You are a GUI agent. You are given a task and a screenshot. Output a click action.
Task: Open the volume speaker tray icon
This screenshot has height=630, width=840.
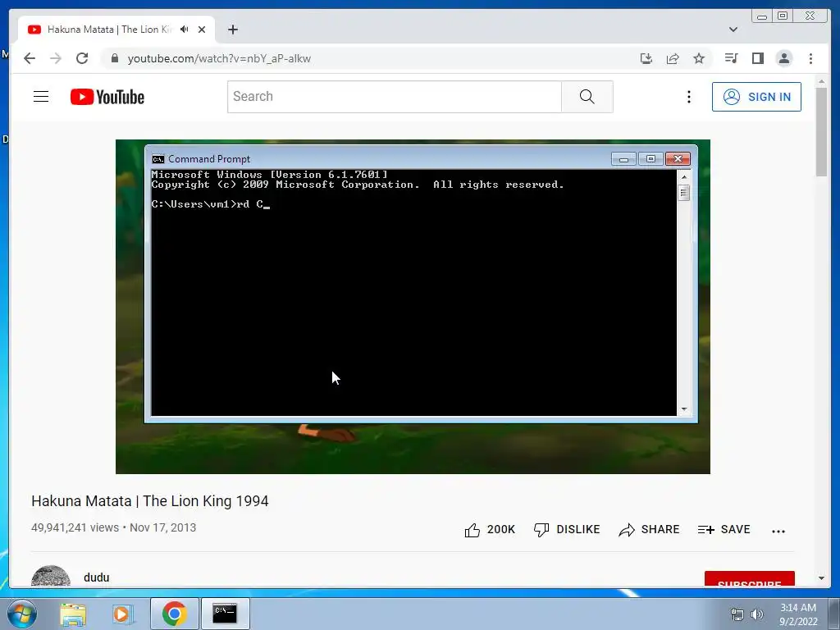(756, 614)
